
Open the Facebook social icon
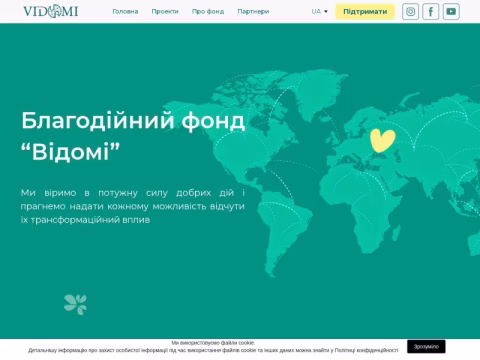(431, 12)
